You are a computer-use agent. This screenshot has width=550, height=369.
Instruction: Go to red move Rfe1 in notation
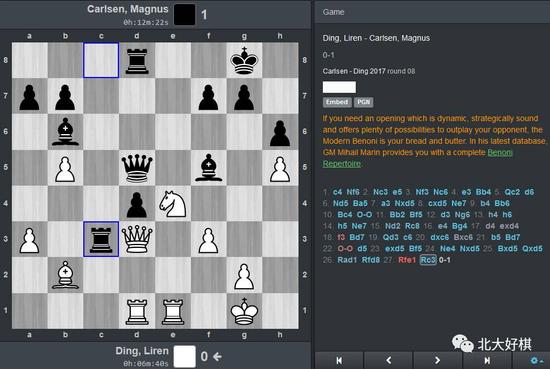point(407,260)
